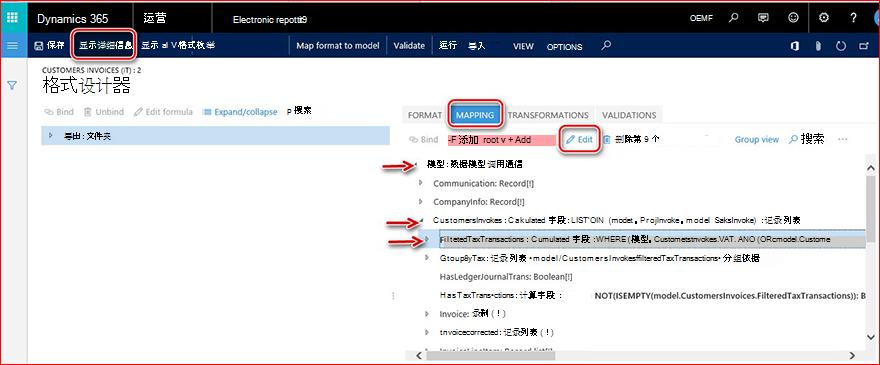
Task: Click scroll down arrow of tree
Action: (871, 336)
